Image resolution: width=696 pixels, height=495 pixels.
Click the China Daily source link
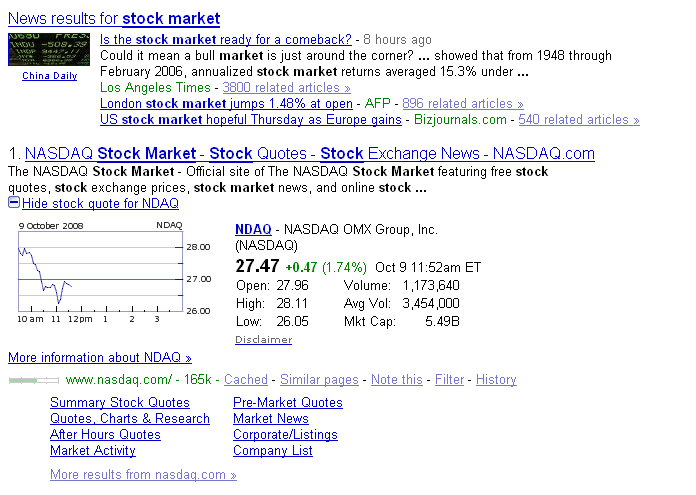tap(49, 76)
